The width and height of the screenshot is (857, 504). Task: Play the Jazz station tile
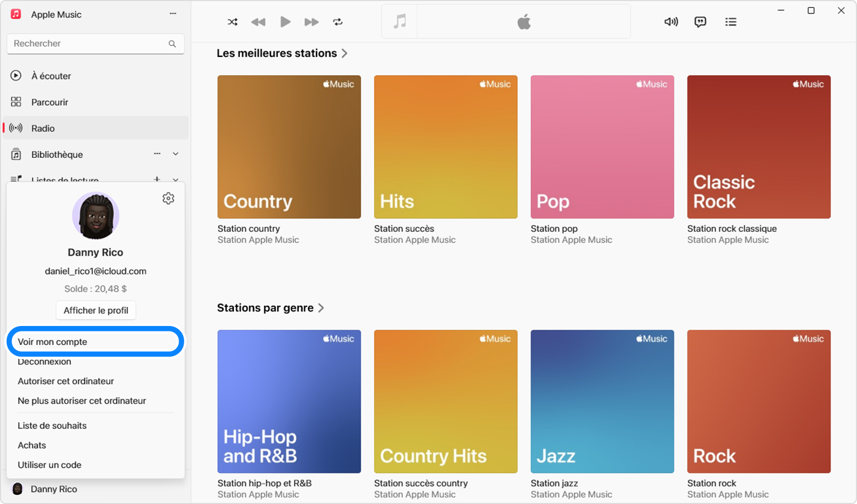pos(602,401)
